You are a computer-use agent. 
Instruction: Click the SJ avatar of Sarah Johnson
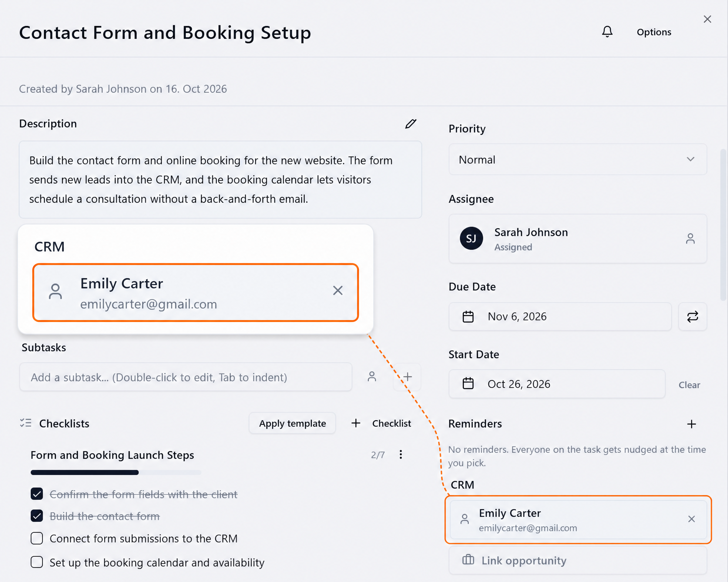click(471, 238)
